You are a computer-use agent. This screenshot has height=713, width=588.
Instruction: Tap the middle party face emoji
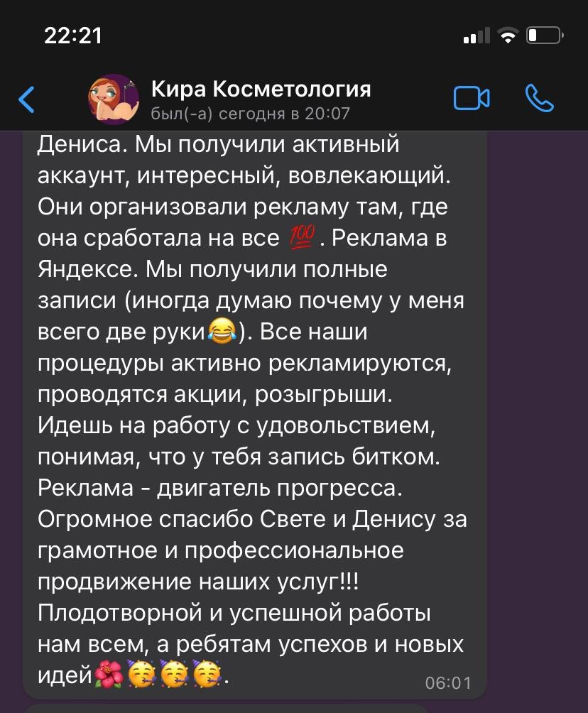pyautogui.click(x=175, y=674)
